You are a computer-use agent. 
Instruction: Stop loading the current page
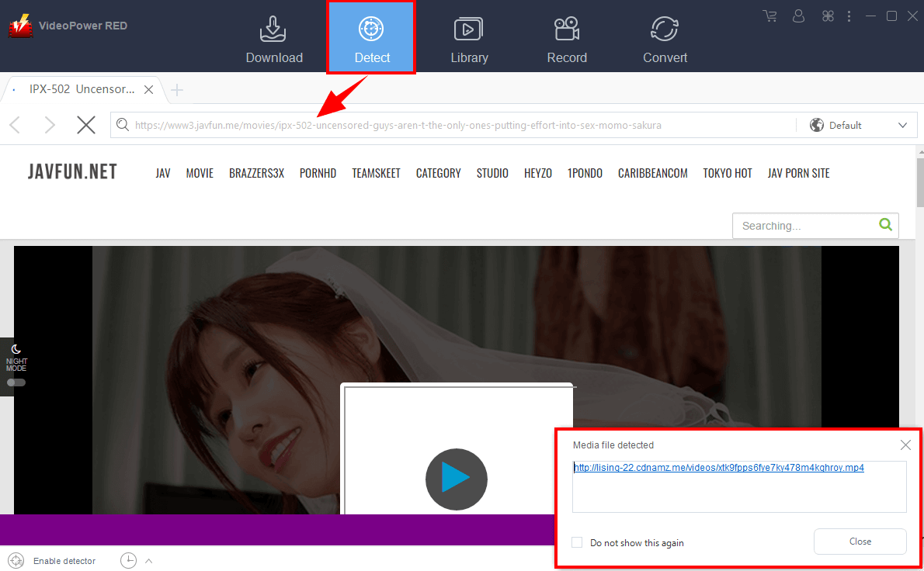[86, 125]
